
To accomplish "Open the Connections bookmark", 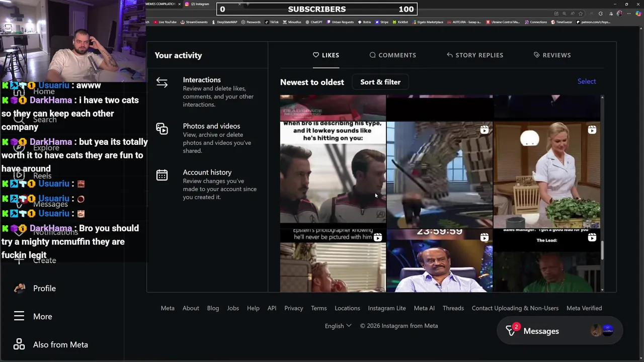I will coord(536,22).
